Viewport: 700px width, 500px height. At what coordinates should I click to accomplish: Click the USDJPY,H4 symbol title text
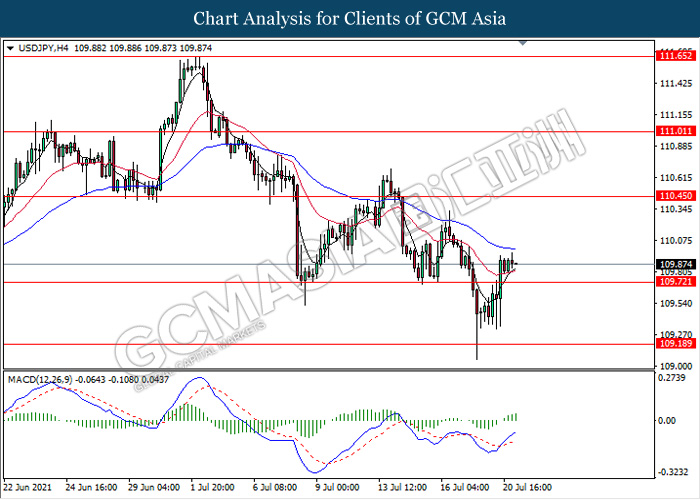tap(44, 48)
